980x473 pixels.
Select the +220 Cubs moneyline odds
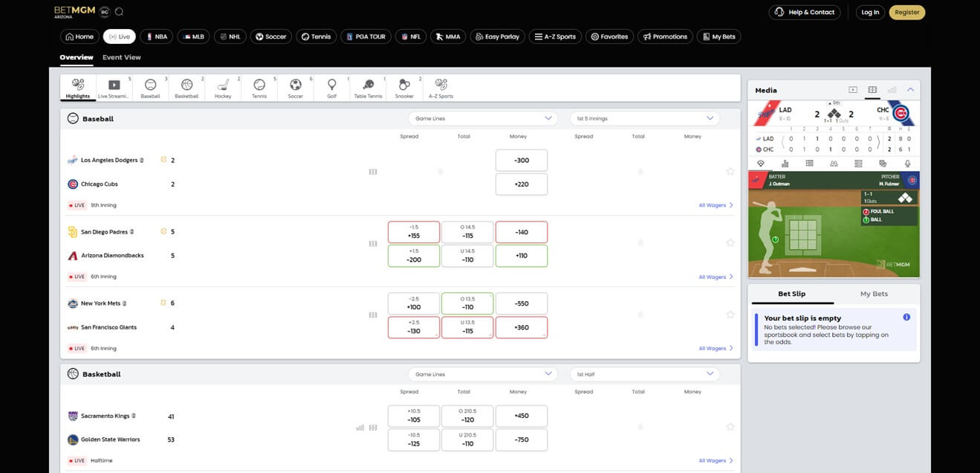(522, 184)
